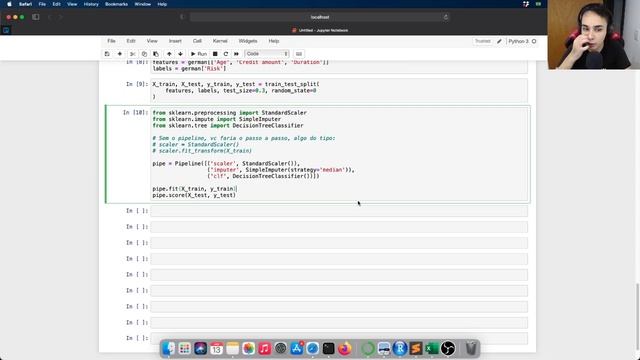Restart the kernel with circular arrow icon
Image resolution: width=640 pixels, height=360 pixels.
[x=226, y=54]
